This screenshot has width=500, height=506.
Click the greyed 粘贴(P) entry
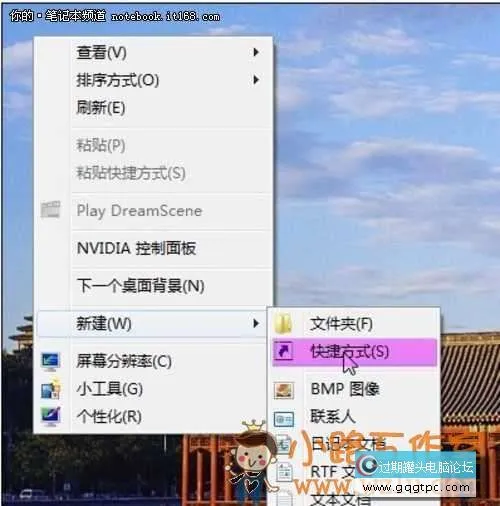pos(153,145)
